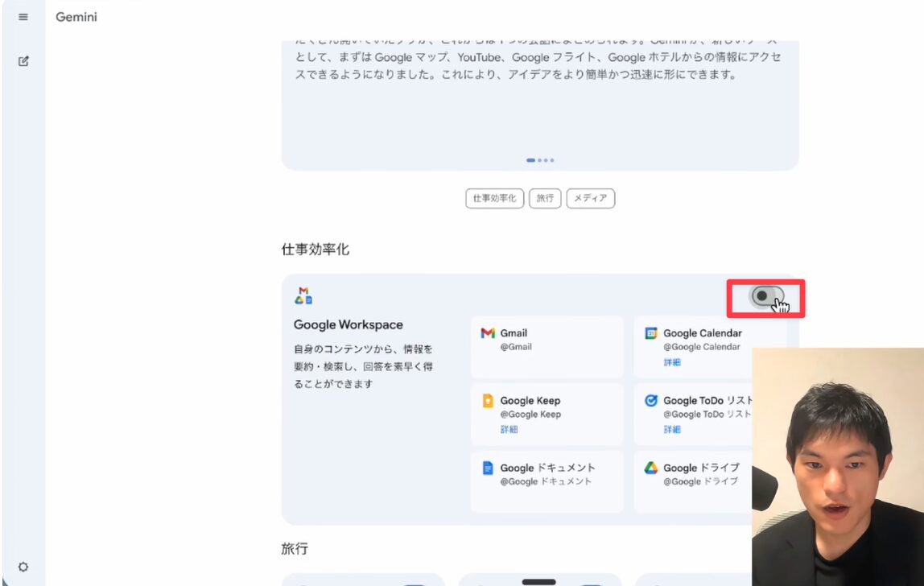Open 詳細 link under Google ToDo リスト
The image size is (924, 586).
[x=671, y=429]
